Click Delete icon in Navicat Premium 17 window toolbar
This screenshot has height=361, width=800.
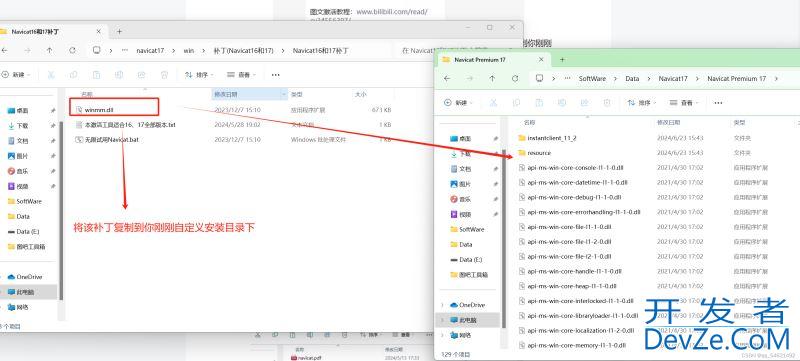[607, 102]
